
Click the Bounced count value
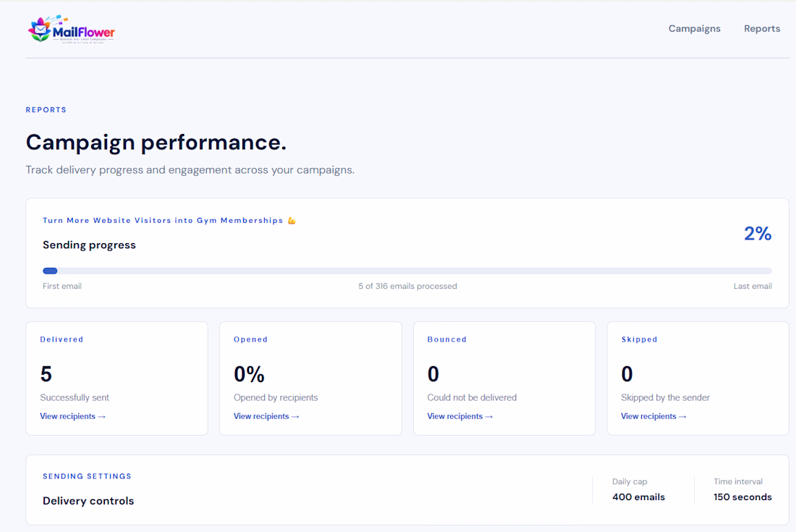click(433, 374)
